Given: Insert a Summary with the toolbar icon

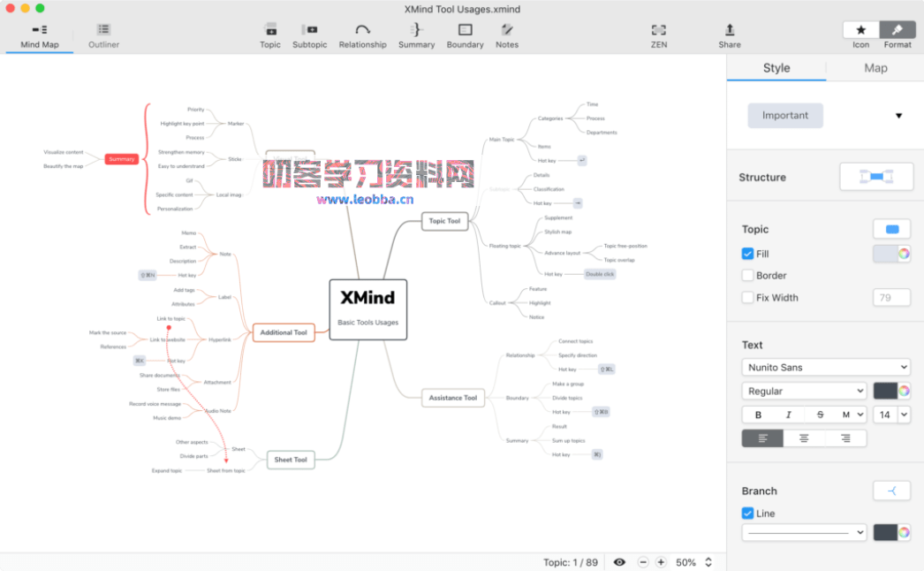Looking at the screenshot, I should (x=416, y=33).
